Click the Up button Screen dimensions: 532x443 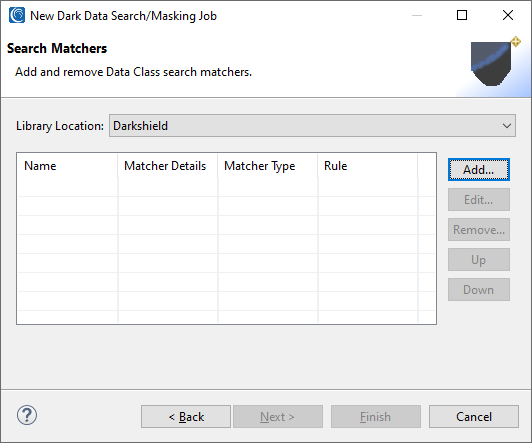tap(478, 260)
